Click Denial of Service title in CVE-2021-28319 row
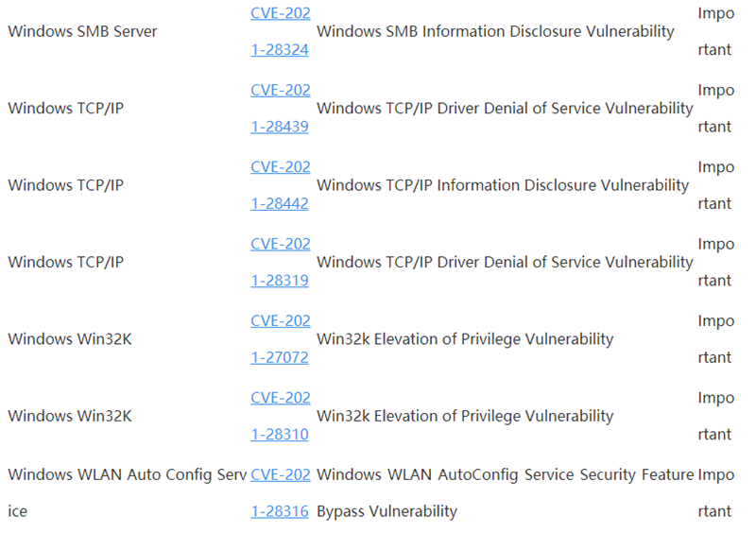 coord(505,262)
